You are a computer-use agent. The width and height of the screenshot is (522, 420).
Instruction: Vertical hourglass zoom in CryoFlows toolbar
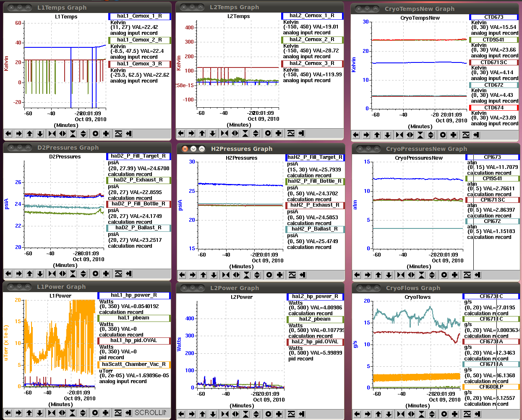tap(421, 414)
